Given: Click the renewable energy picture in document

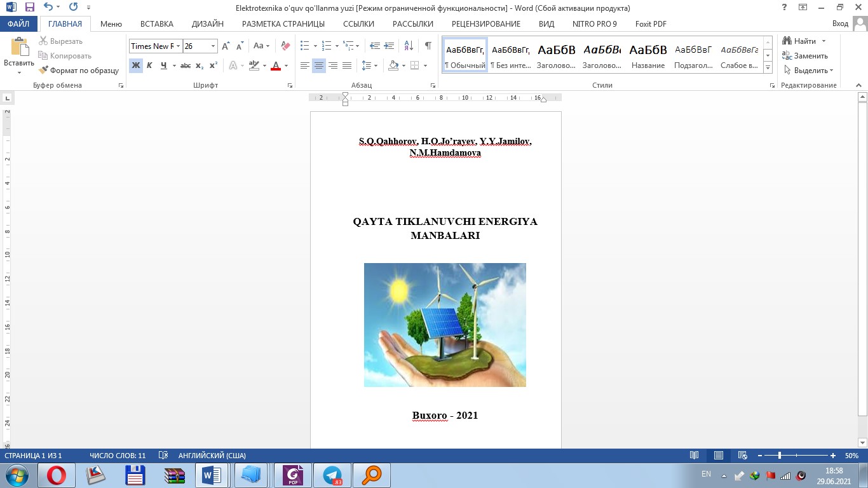Looking at the screenshot, I should tap(445, 325).
